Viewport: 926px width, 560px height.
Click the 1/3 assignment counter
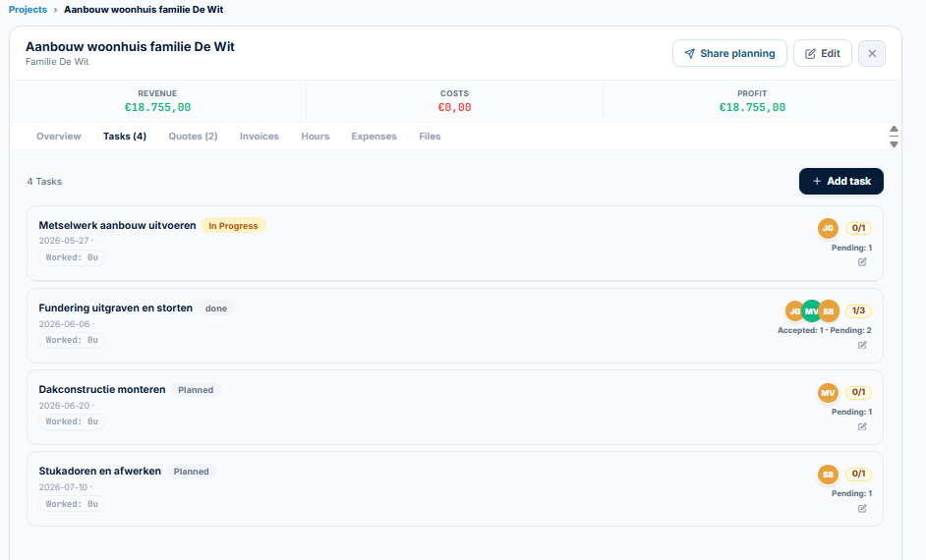point(859,311)
